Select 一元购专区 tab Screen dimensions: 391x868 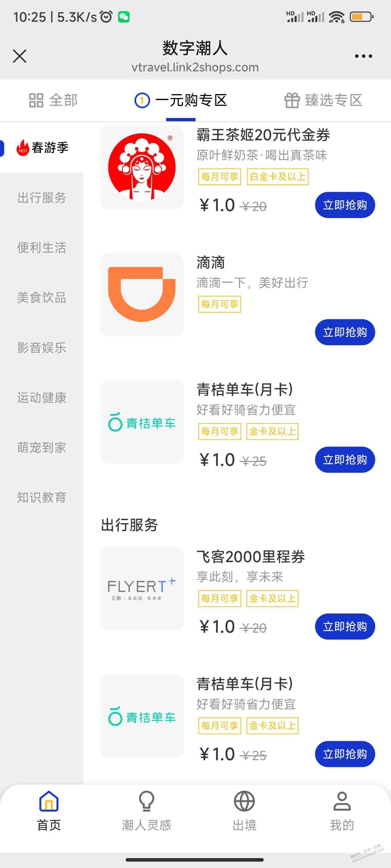coord(181,100)
